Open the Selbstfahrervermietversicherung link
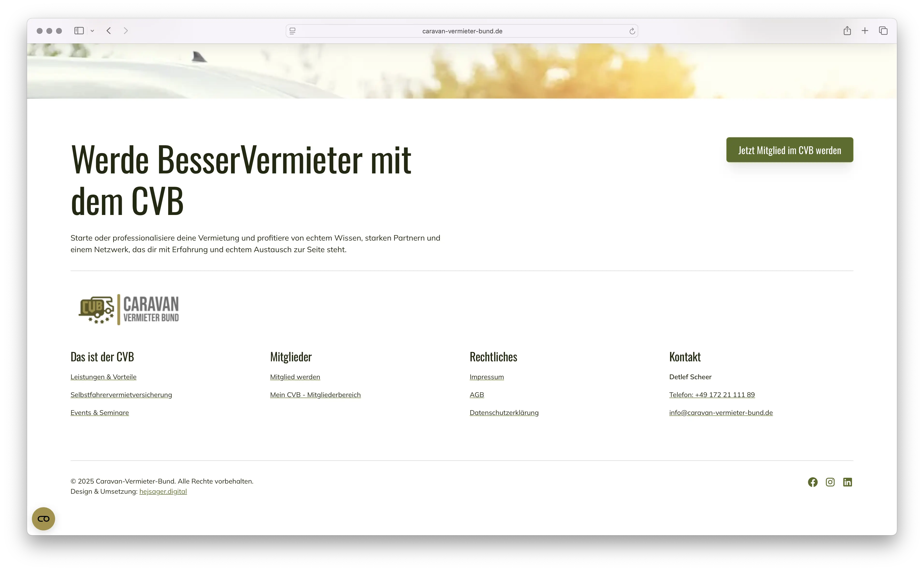This screenshot has height=571, width=924. (121, 395)
